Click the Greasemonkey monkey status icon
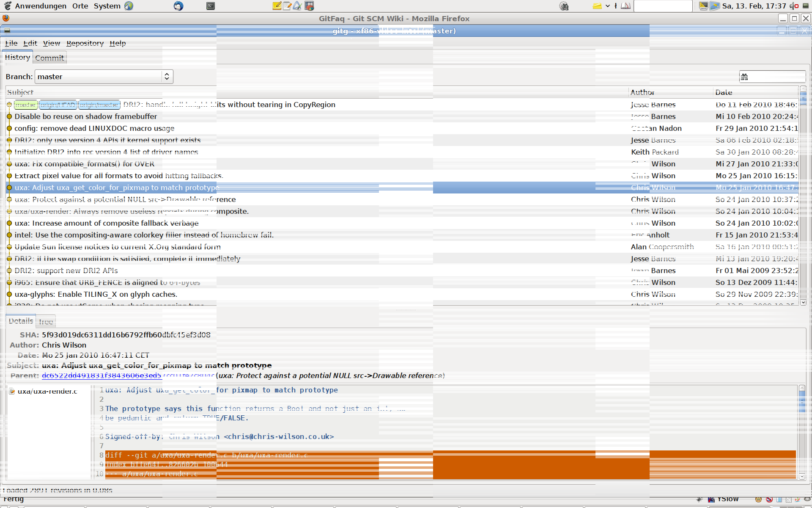The width and height of the screenshot is (812, 508). coord(758,500)
